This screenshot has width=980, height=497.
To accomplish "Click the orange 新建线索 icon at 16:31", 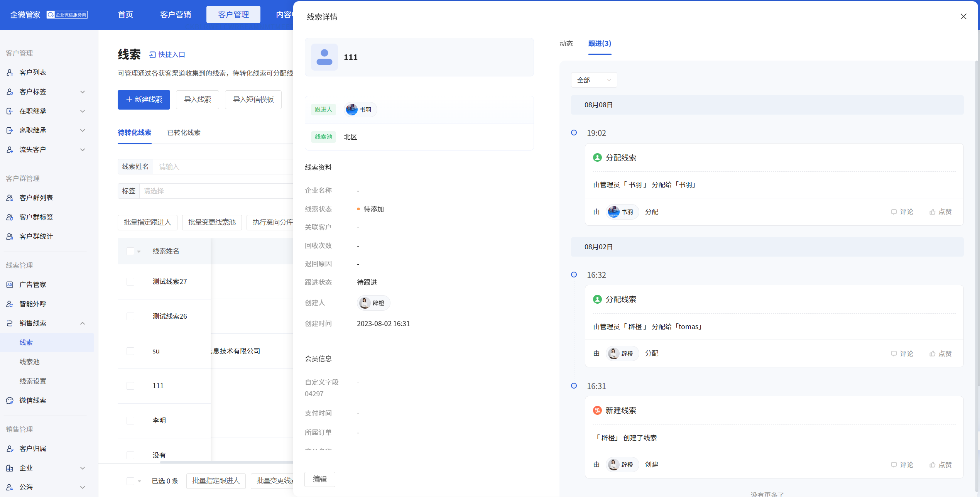I will pyautogui.click(x=597, y=411).
